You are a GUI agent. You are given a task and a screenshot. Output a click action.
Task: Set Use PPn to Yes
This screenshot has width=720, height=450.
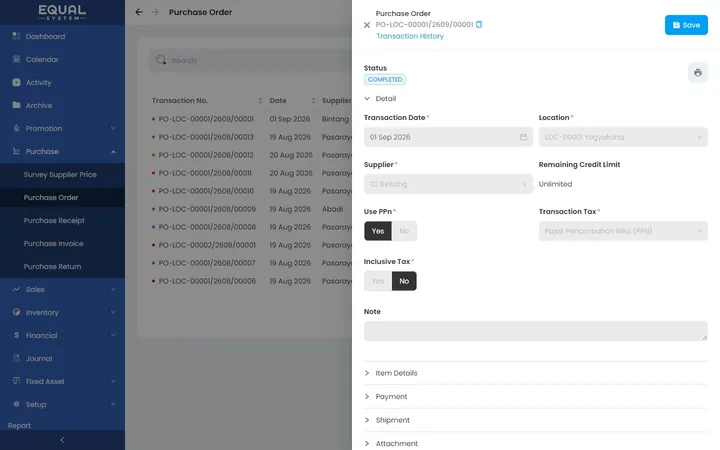(x=377, y=231)
